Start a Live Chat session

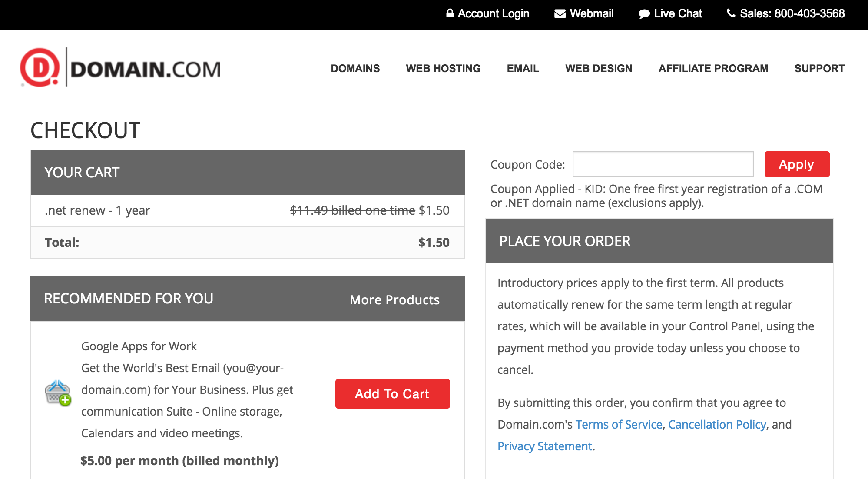(678, 13)
